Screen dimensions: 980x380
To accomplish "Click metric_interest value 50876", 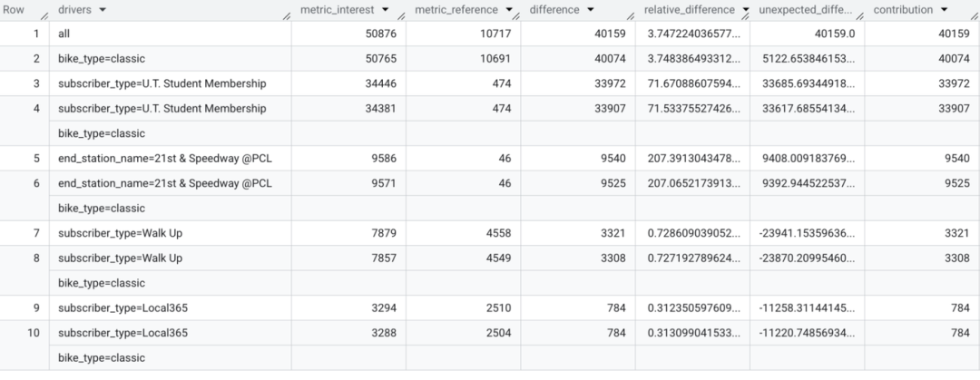I will coord(380,34).
